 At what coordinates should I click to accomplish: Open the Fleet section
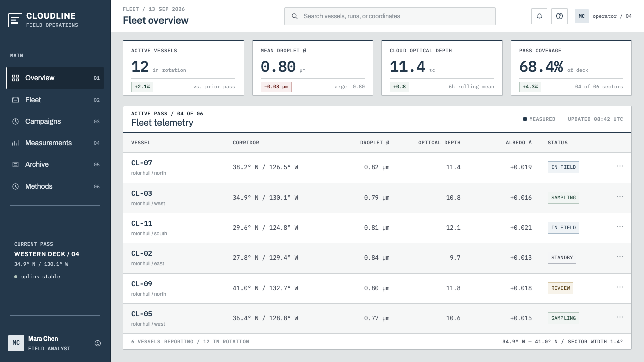coord(55,100)
